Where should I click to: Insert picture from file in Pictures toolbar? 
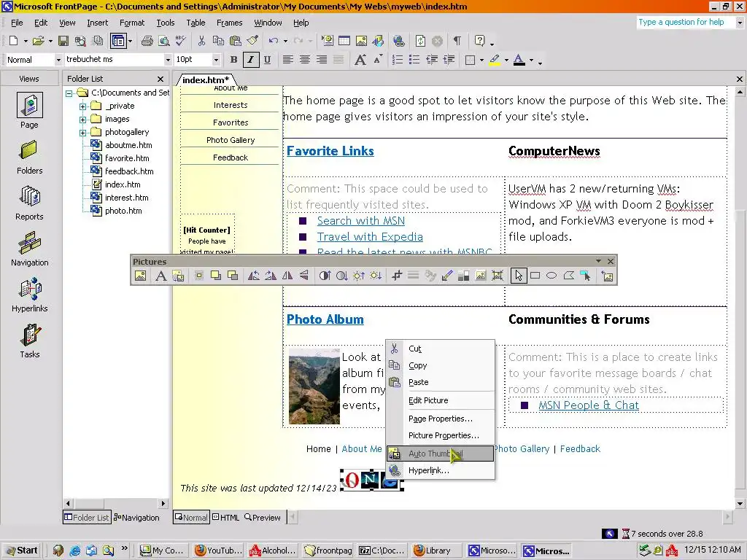pos(141,276)
